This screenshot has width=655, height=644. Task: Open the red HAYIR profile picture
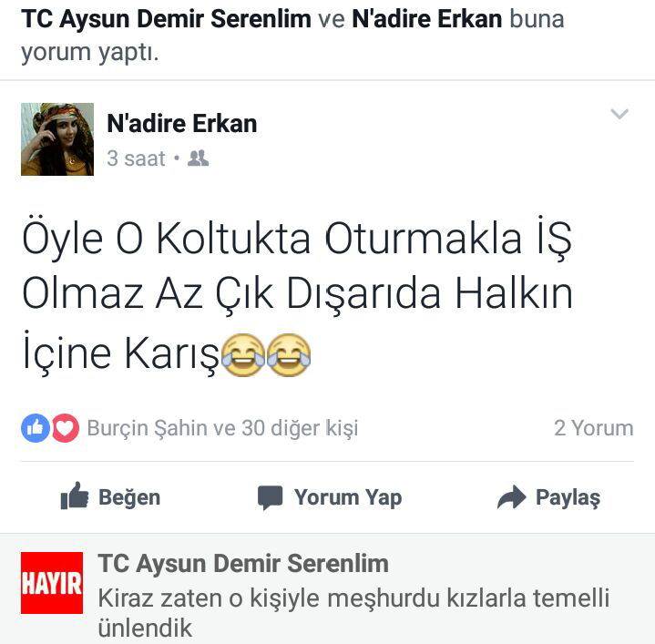[x=52, y=583]
